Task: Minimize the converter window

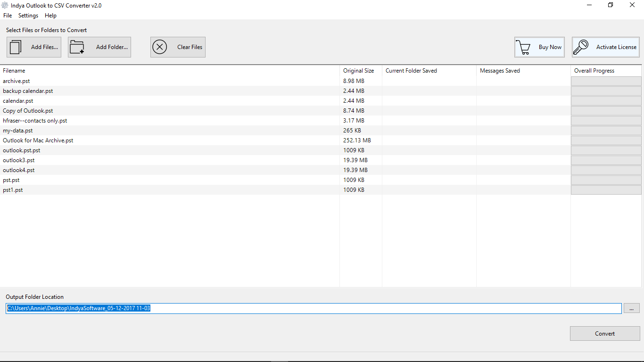Action: point(589,5)
